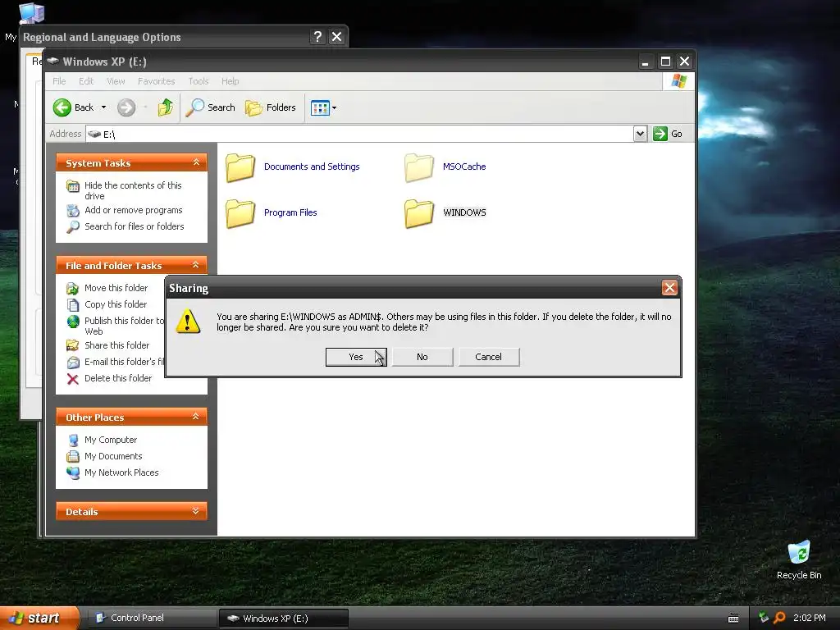
Task: Select the Documents and Settings folder icon
Action: coord(240,167)
